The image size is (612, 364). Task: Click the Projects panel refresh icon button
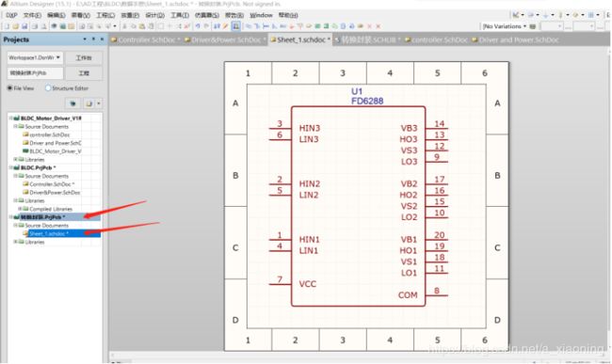click(x=72, y=103)
